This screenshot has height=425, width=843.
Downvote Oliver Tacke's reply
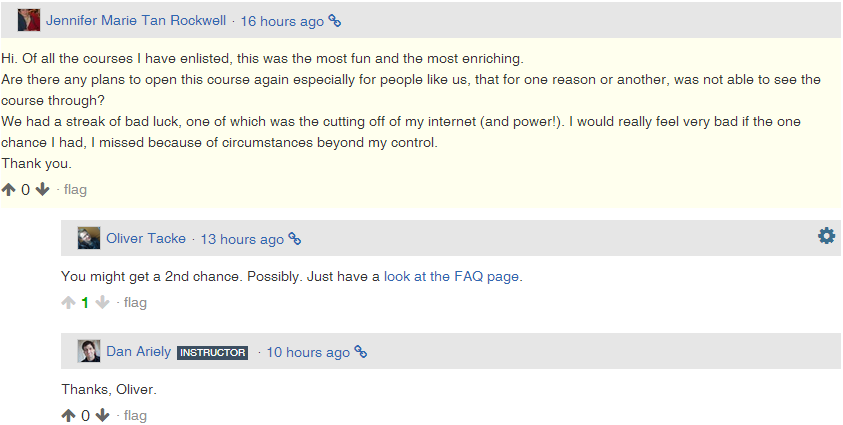(103, 302)
